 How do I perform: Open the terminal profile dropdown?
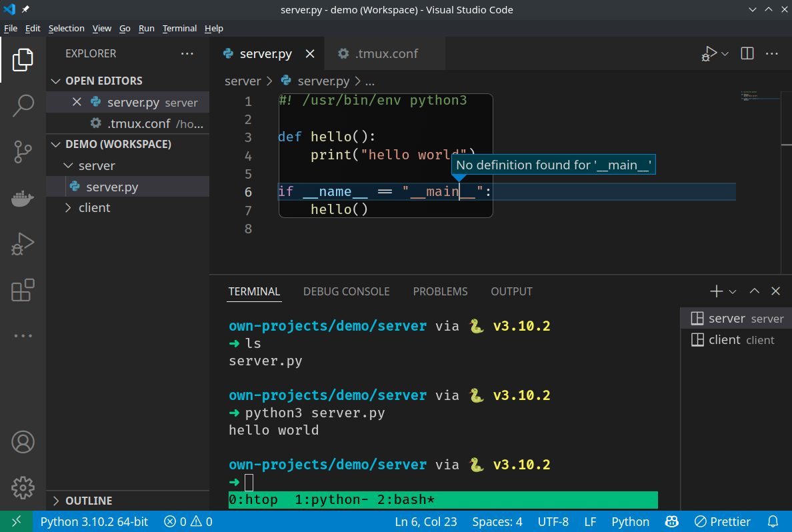click(731, 291)
